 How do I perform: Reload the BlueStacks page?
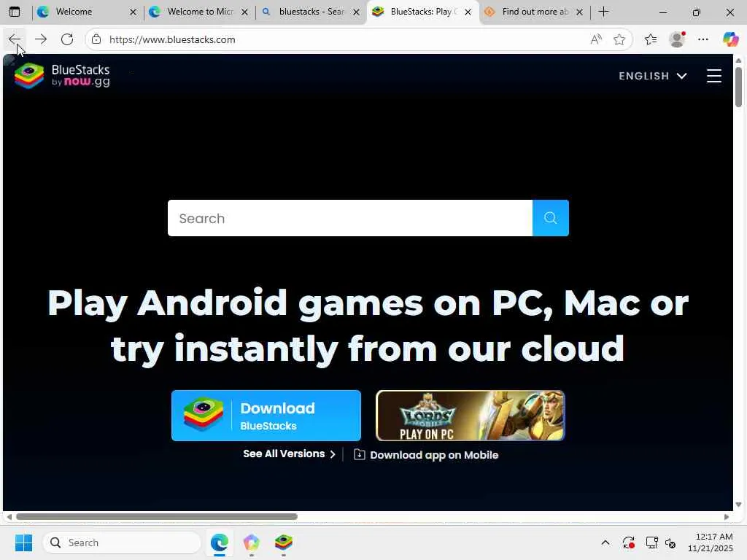[67, 39]
